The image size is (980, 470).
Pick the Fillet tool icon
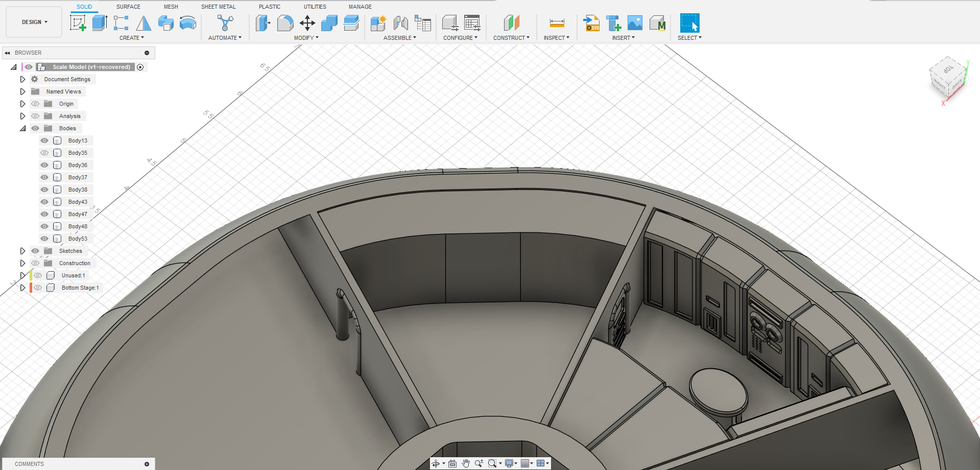pos(285,22)
